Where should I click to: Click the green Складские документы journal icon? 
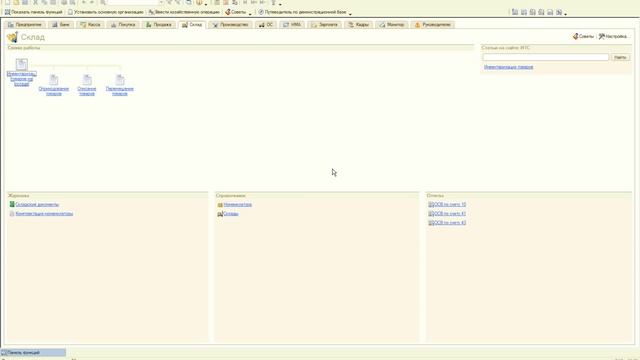pos(12,204)
